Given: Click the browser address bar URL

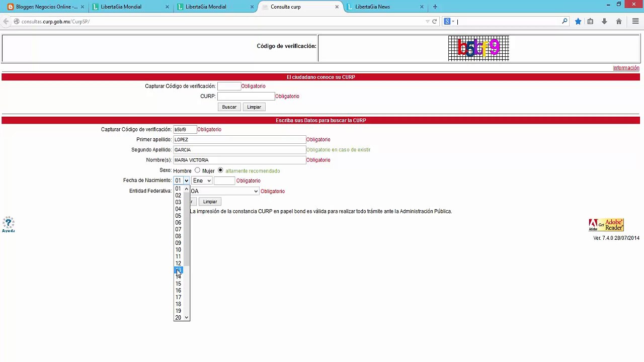Looking at the screenshot, I should pyautogui.click(x=55, y=22).
